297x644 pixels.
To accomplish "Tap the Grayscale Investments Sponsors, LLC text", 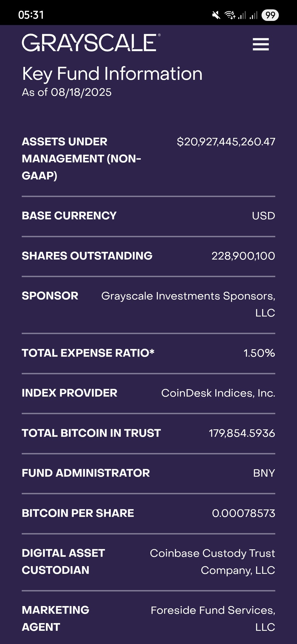I will coord(188,304).
